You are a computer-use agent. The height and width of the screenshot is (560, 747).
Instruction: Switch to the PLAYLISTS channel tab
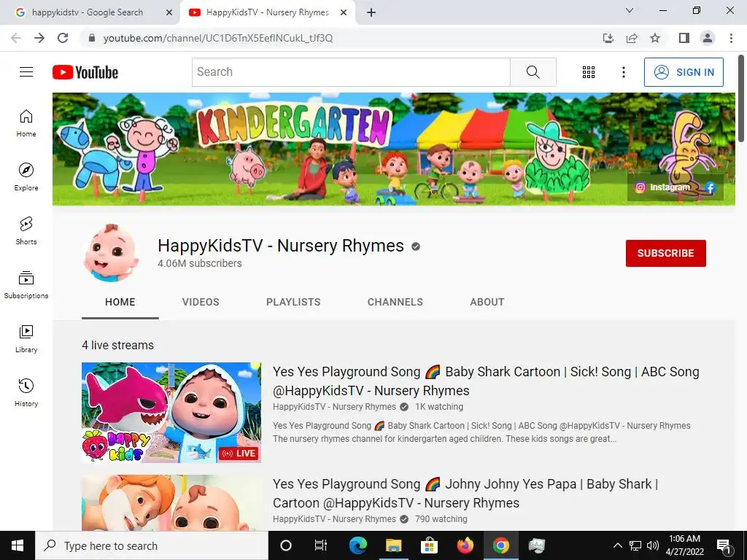click(293, 302)
